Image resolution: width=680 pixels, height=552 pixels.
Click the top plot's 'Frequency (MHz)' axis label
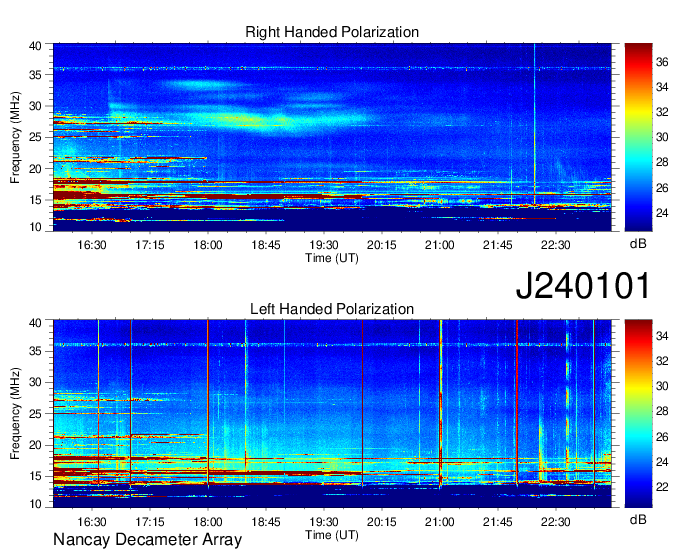15,137
